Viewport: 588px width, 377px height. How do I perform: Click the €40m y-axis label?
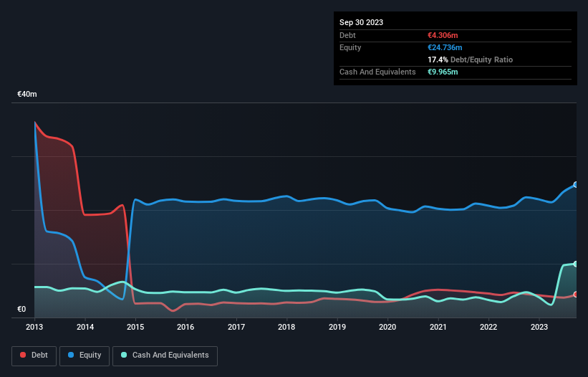tap(27, 94)
